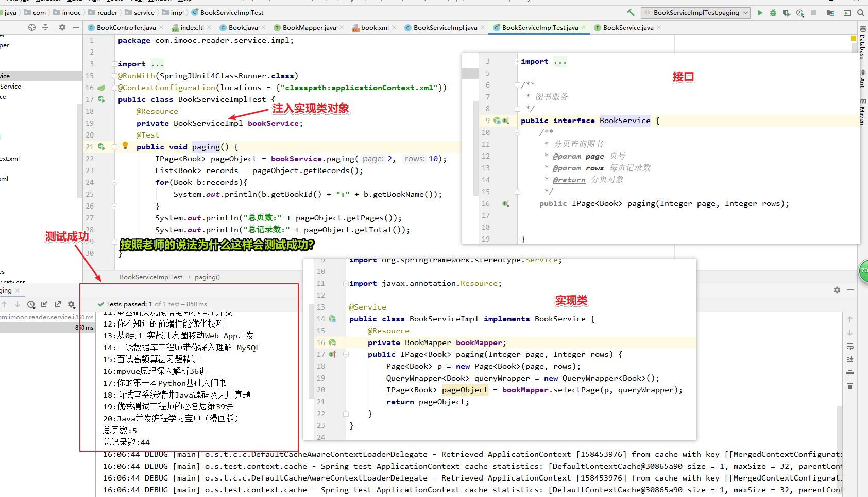Open test runner options gear in Run panel
The height and width of the screenshot is (497, 868).
click(x=72, y=304)
